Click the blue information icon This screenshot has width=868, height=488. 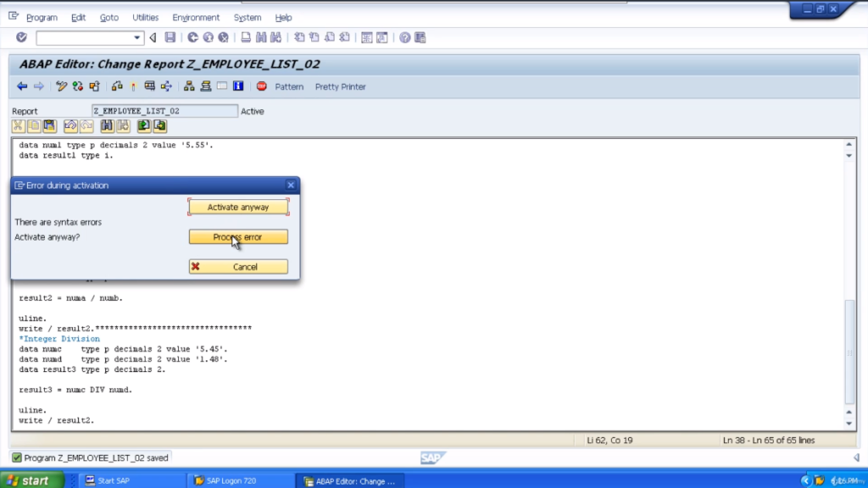point(238,86)
